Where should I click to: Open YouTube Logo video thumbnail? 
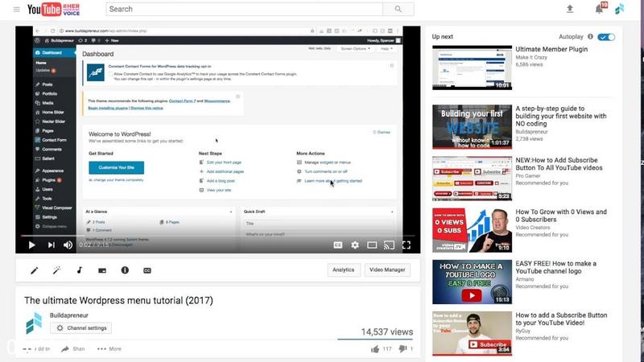(x=472, y=282)
